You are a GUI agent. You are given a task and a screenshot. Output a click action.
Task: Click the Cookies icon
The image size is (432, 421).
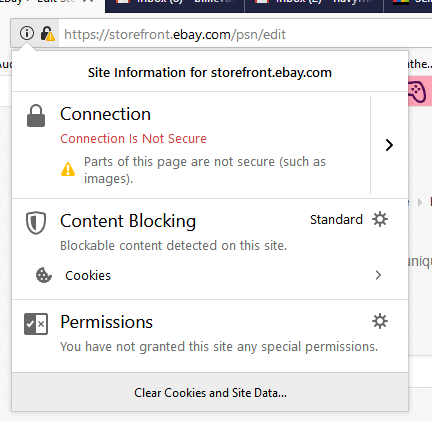point(44,275)
